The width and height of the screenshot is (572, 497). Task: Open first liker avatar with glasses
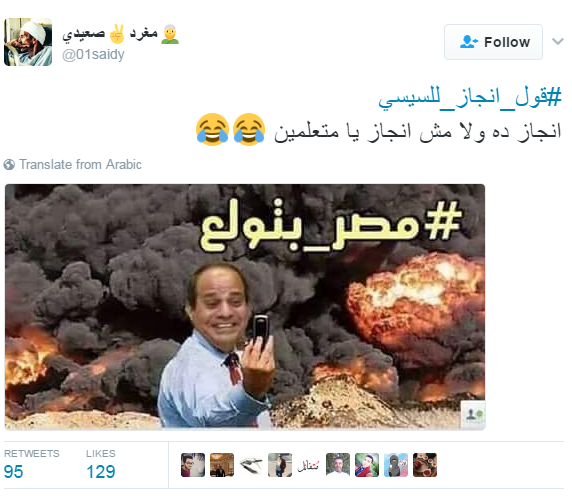(x=193, y=465)
